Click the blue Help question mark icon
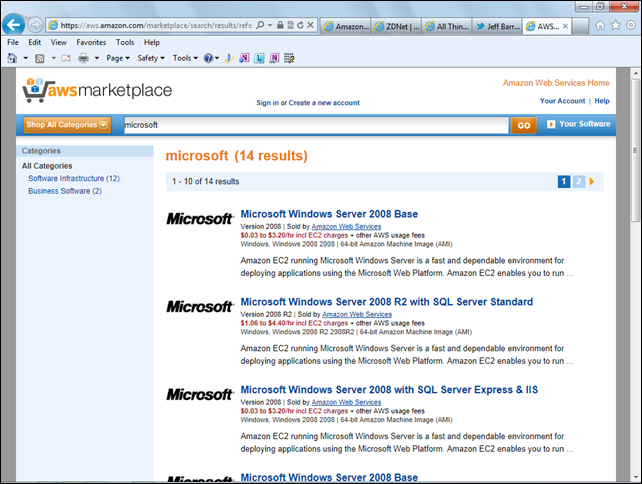Viewport: 642px width, 484px height. pos(208,58)
